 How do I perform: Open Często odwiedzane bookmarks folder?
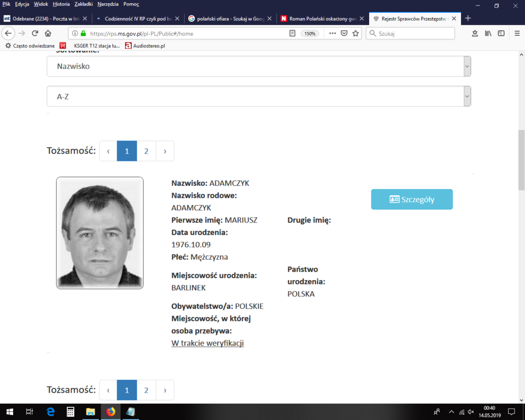coord(30,45)
